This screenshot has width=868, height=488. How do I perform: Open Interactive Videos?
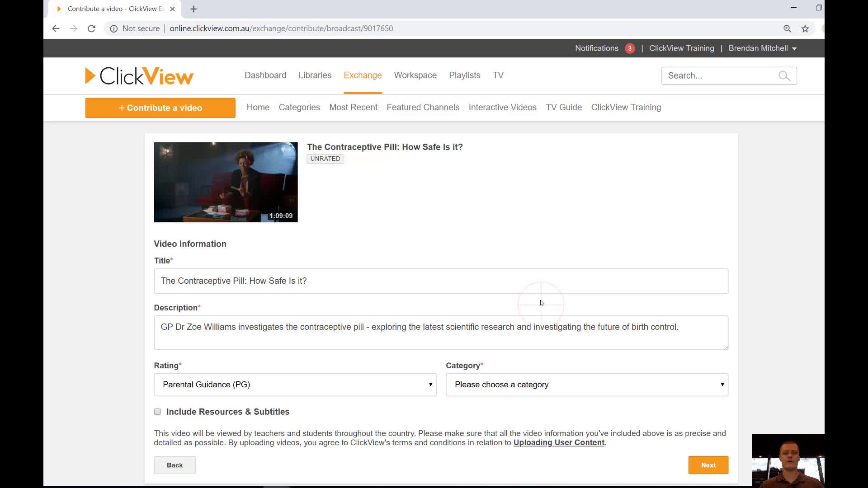click(503, 108)
